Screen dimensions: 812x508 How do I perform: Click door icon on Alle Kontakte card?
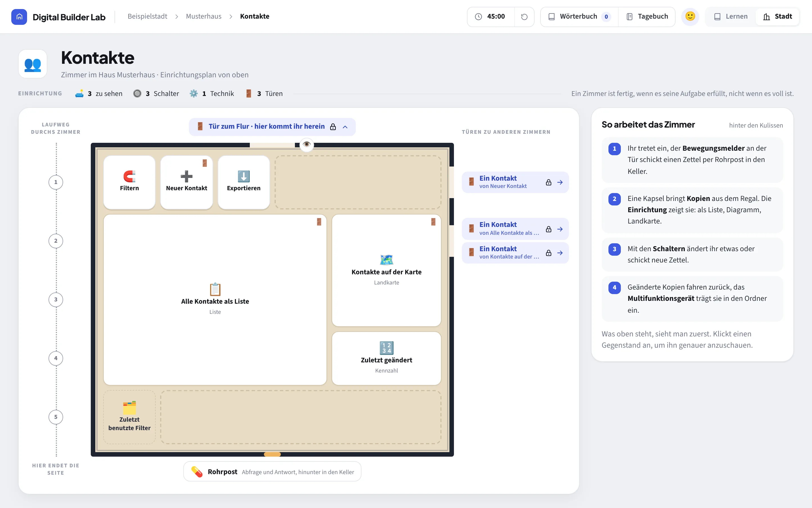319,222
